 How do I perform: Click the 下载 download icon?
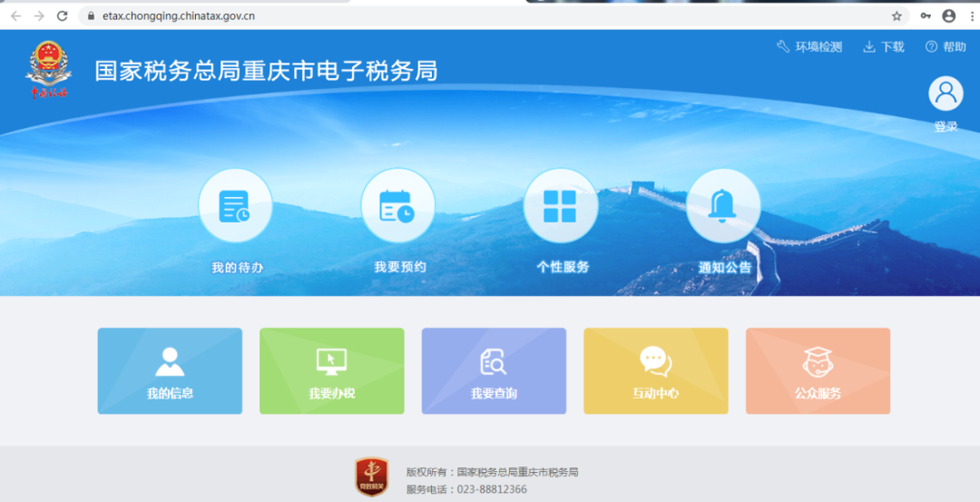point(868,47)
